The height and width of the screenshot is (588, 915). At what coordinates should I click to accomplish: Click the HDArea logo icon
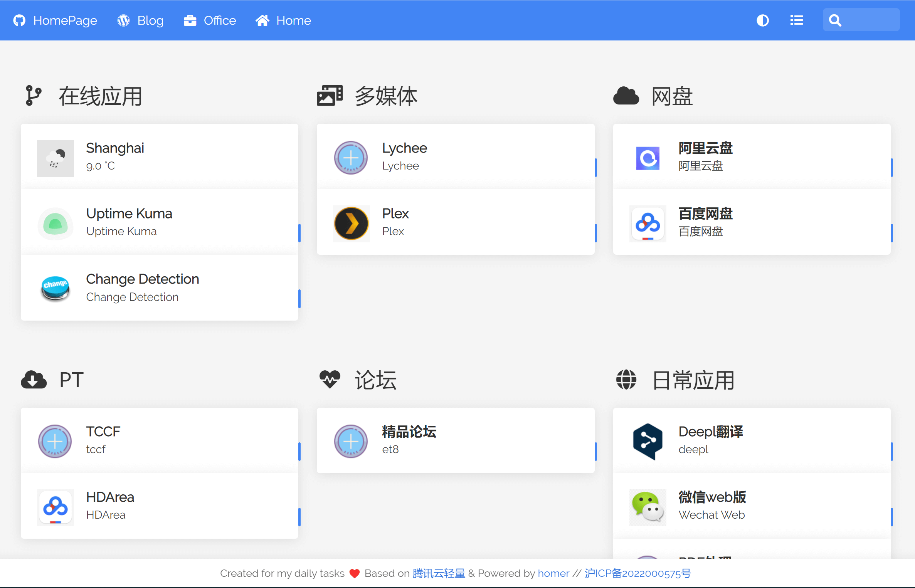click(x=56, y=507)
